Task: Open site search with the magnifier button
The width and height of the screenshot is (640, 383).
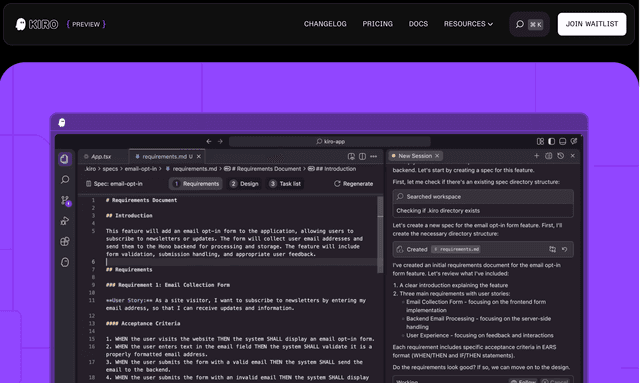Action: click(x=529, y=24)
